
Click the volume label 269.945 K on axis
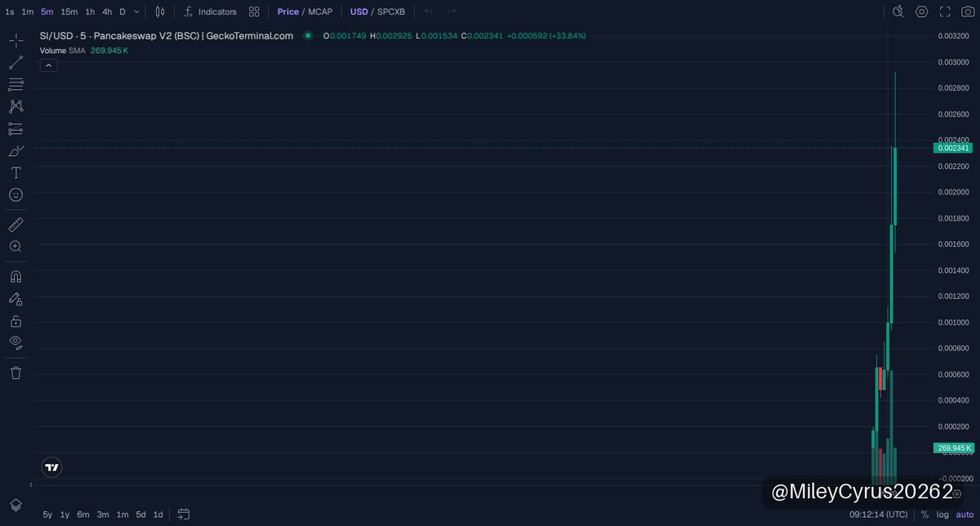(x=952, y=448)
